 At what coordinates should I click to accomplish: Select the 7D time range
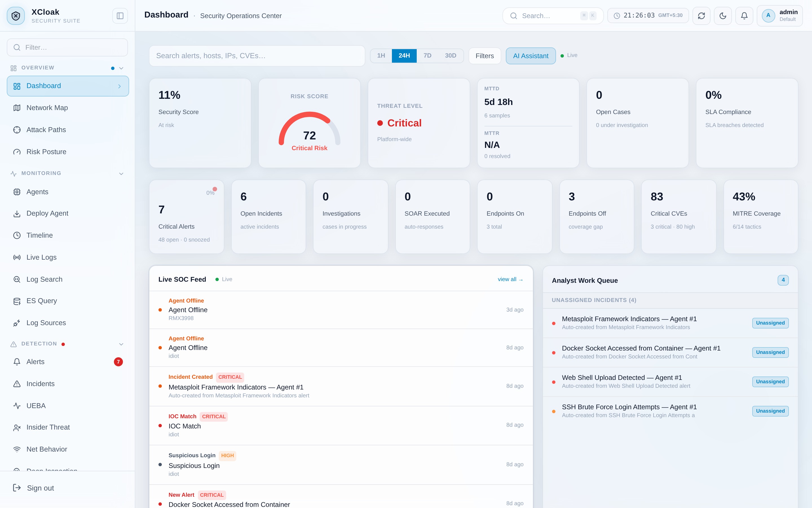pyautogui.click(x=427, y=56)
